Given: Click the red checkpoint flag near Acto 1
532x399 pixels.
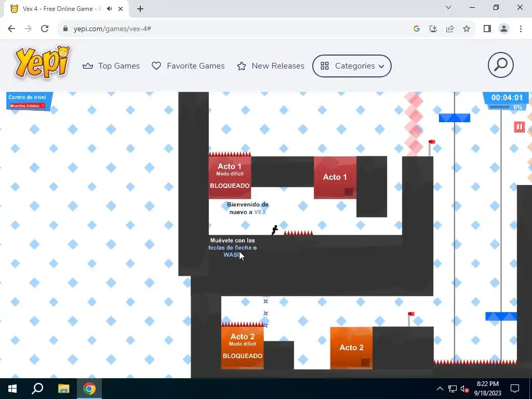Looking at the screenshot, I should (431, 148).
